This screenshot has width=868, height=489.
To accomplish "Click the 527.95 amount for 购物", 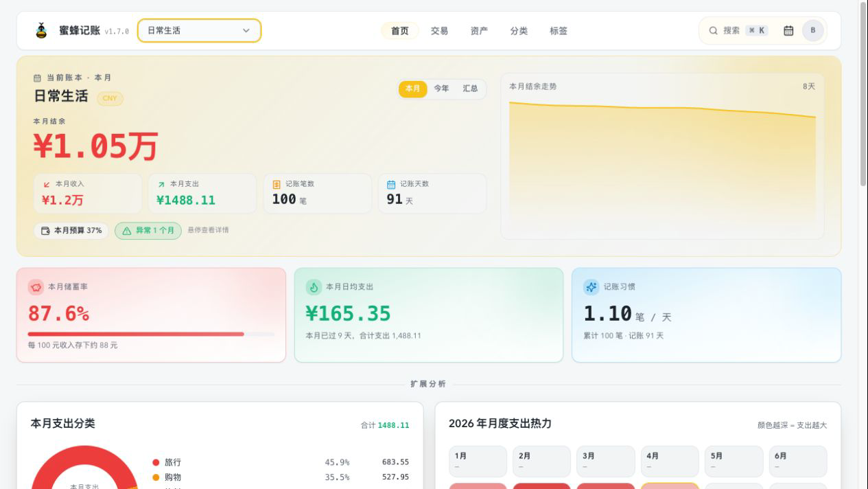I will tap(395, 477).
